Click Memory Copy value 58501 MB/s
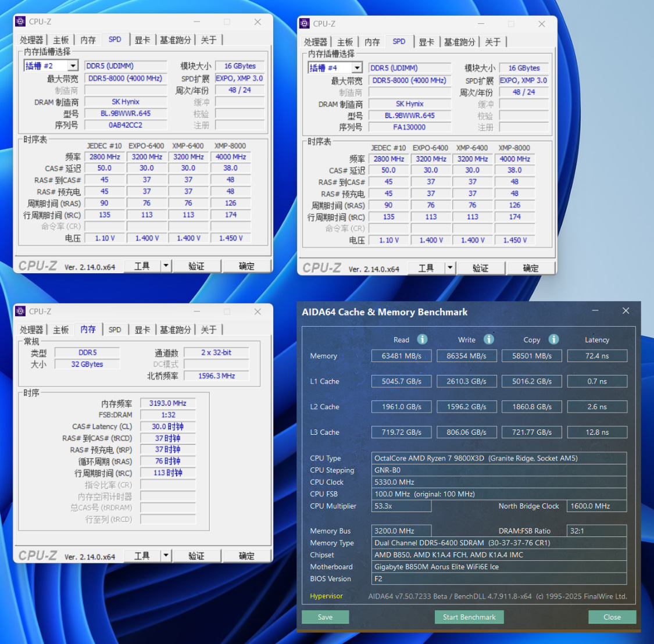 tap(532, 356)
